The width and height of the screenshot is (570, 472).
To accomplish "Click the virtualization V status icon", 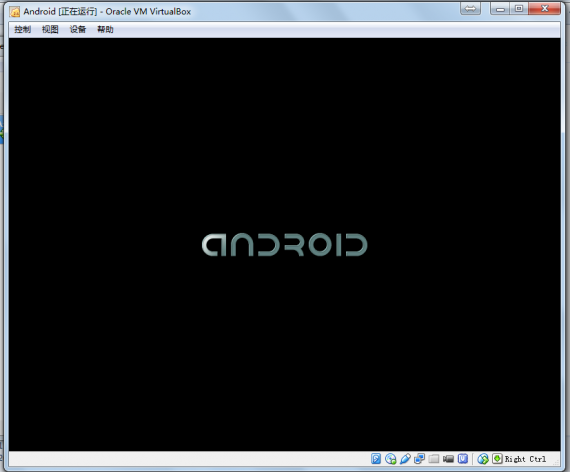I will point(463,459).
